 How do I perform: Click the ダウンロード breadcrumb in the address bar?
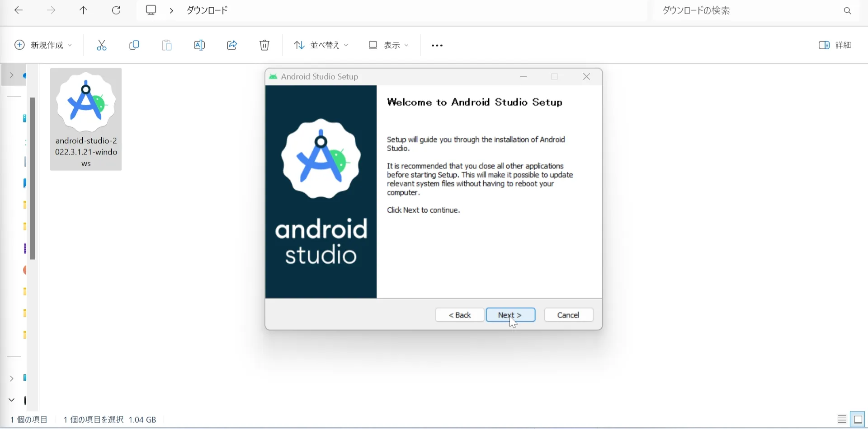[x=208, y=10]
